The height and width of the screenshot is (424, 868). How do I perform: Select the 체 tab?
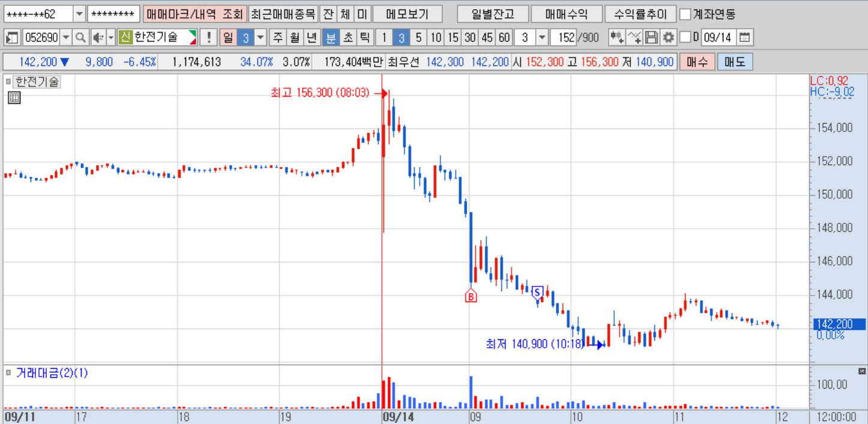(x=345, y=14)
